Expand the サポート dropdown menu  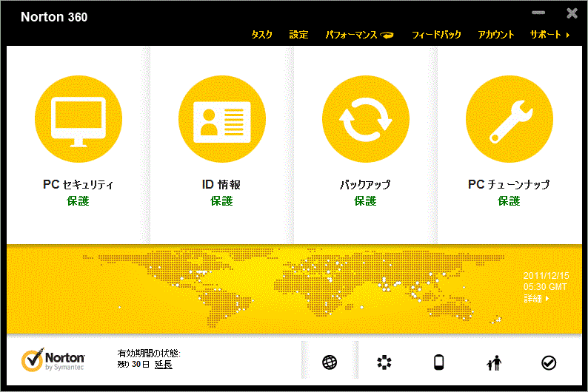[x=549, y=35]
